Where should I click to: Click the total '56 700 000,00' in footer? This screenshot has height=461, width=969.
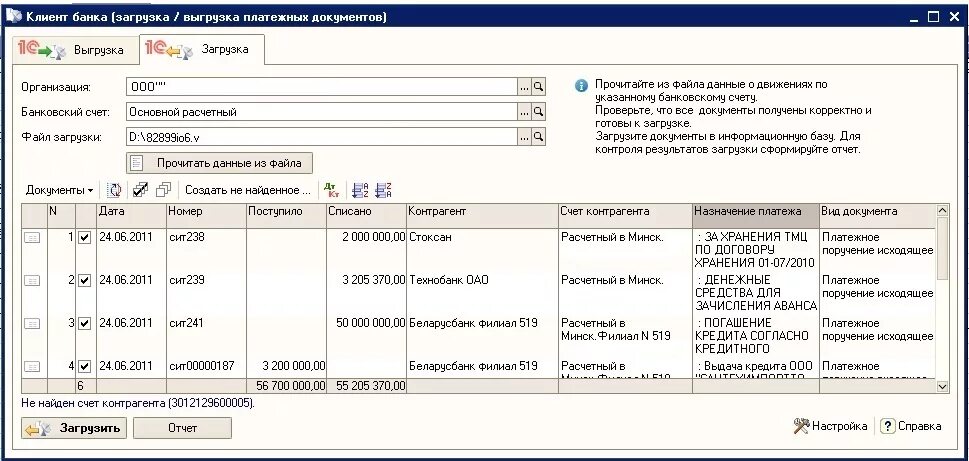[290, 386]
